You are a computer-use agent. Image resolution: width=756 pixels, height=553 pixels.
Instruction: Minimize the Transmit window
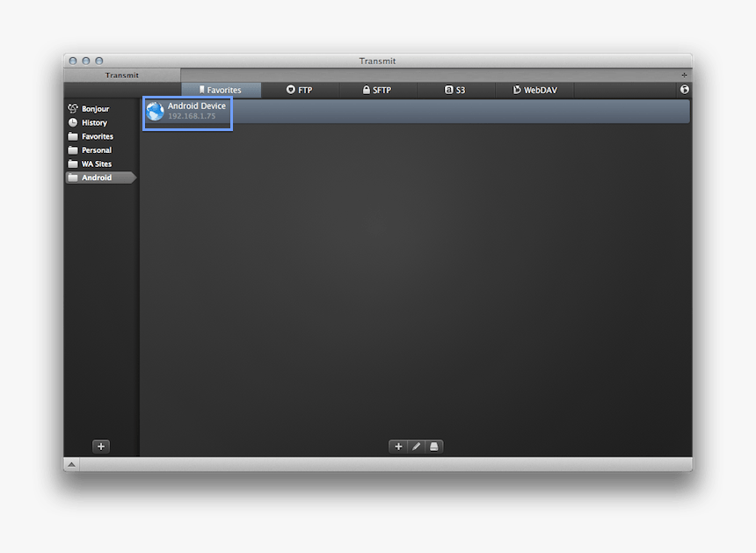tap(86, 61)
